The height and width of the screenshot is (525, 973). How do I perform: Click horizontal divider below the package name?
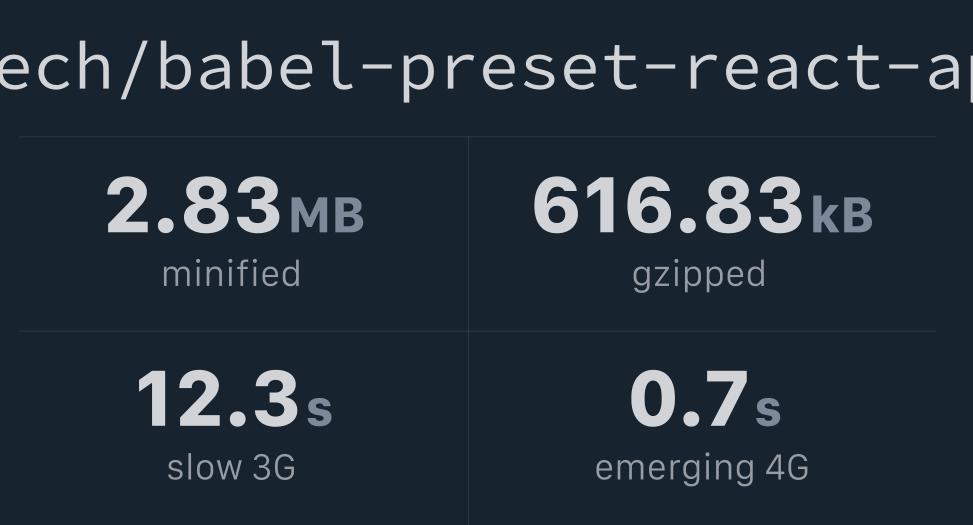pyautogui.click(x=477, y=137)
